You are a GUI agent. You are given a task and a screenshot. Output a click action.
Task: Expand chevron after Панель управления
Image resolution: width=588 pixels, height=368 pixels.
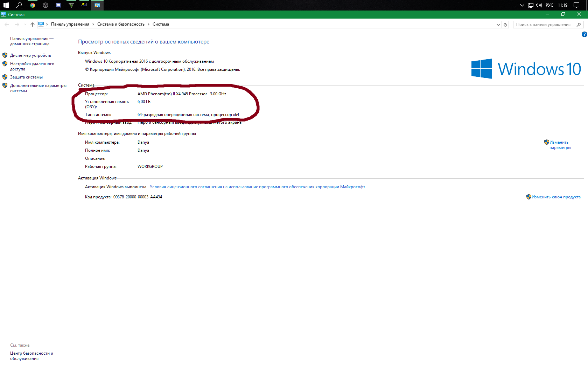pos(93,24)
